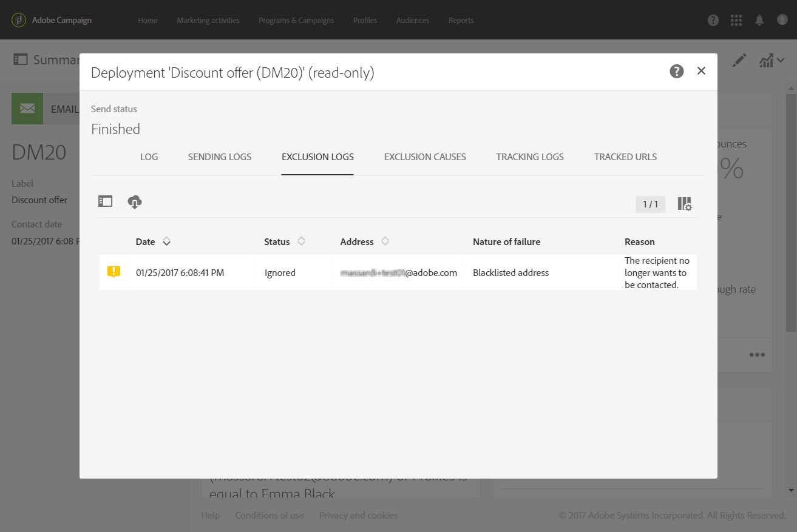Click the Discount offer label value behind the dialog
The image size is (797, 532).
[x=39, y=200]
